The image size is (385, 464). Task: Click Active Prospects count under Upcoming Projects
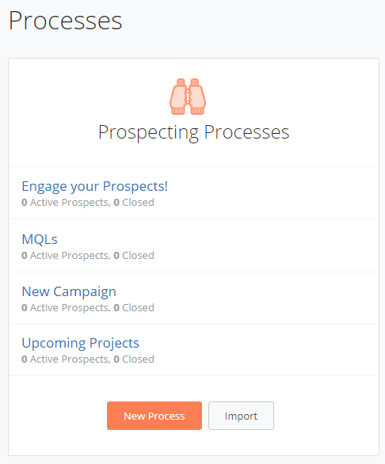(66, 359)
